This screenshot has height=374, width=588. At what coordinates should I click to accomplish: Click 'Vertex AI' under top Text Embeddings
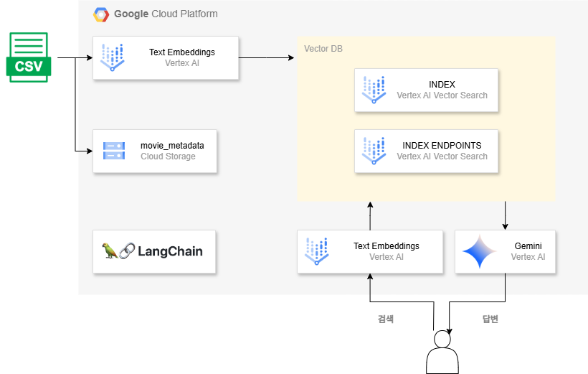pyautogui.click(x=182, y=63)
